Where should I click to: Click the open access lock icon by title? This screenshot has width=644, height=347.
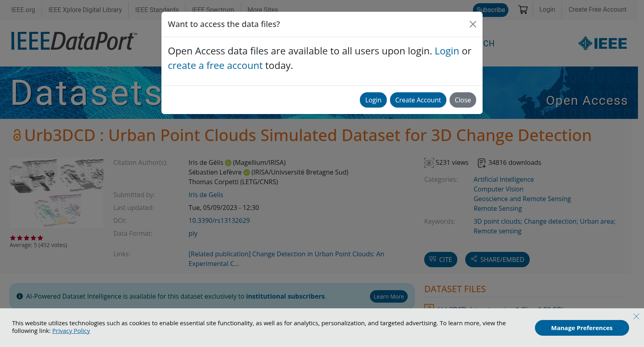click(x=17, y=135)
